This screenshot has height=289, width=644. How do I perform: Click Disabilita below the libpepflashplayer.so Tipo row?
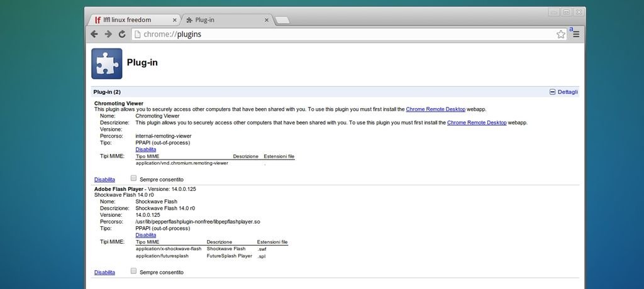pyautogui.click(x=145, y=235)
